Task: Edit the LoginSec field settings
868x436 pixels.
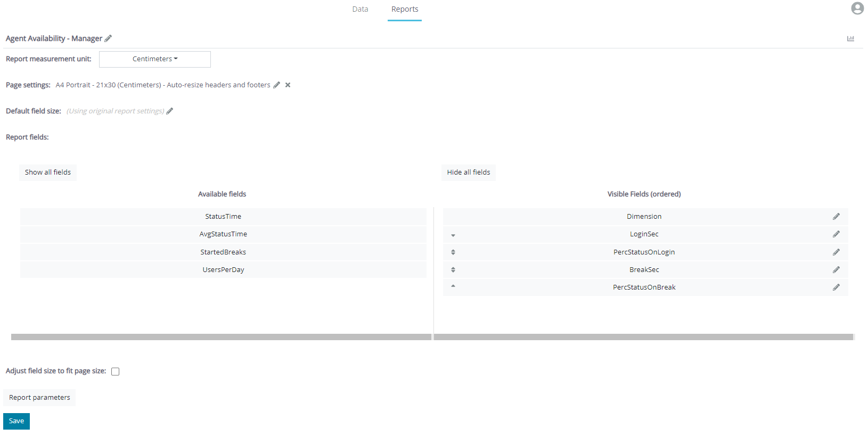Action: click(836, 234)
